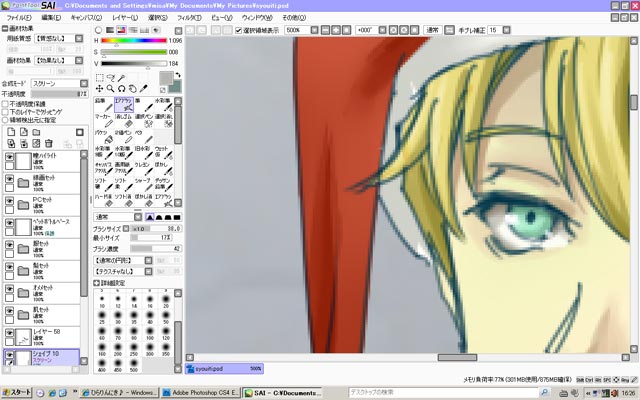Select the bucket (バケツ) fill tool
Screen dimensions: 640x400
[x=104, y=136]
